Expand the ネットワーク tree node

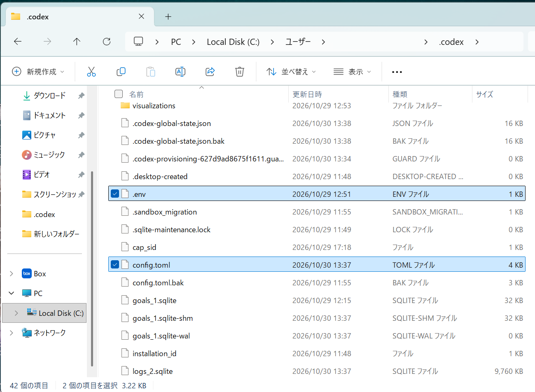tap(12, 333)
